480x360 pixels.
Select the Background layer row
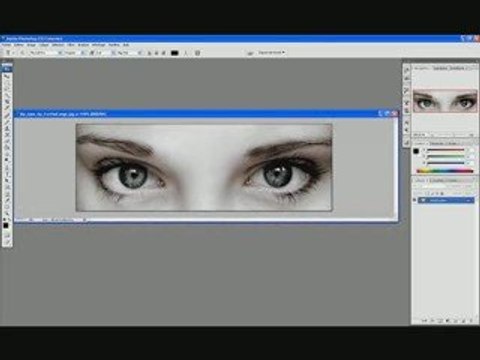coord(446,200)
